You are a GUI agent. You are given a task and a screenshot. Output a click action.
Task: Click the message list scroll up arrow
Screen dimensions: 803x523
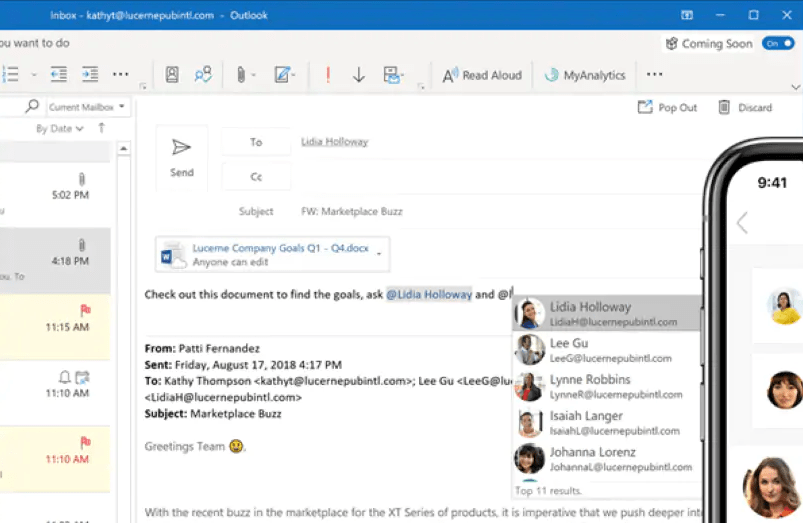pyautogui.click(x=123, y=149)
